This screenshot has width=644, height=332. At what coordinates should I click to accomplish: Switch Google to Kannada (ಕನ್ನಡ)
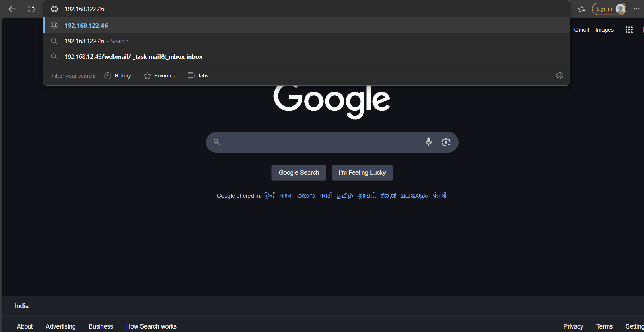[x=388, y=196]
